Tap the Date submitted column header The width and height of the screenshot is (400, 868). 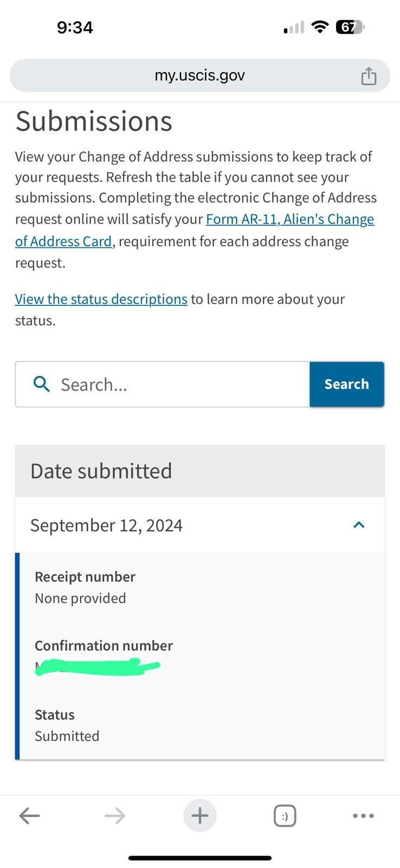pos(101,470)
